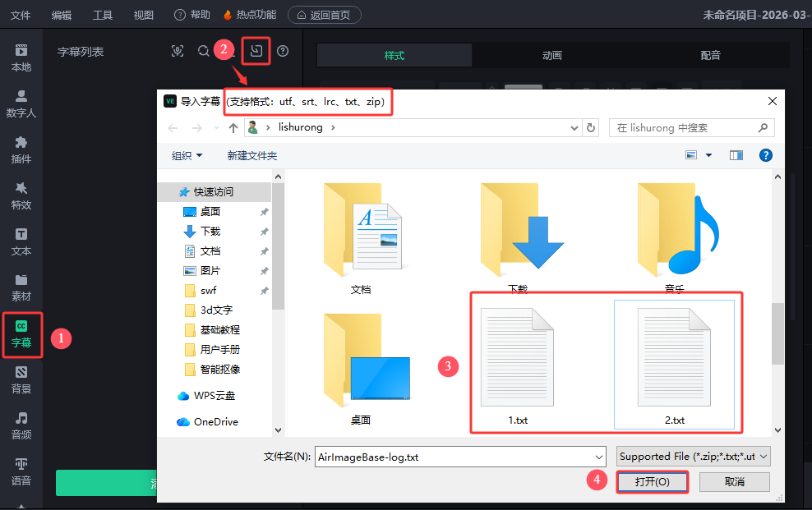Viewport: 812px width, 510px height.
Task: Select 3d文字 folder in navigation tree
Action: coord(216,310)
